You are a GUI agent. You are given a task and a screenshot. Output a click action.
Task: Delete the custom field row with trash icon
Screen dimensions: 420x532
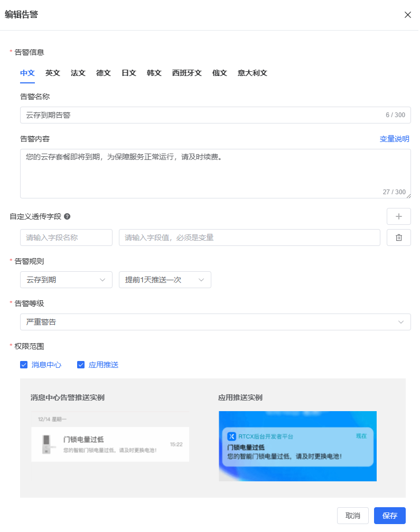click(x=399, y=237)
